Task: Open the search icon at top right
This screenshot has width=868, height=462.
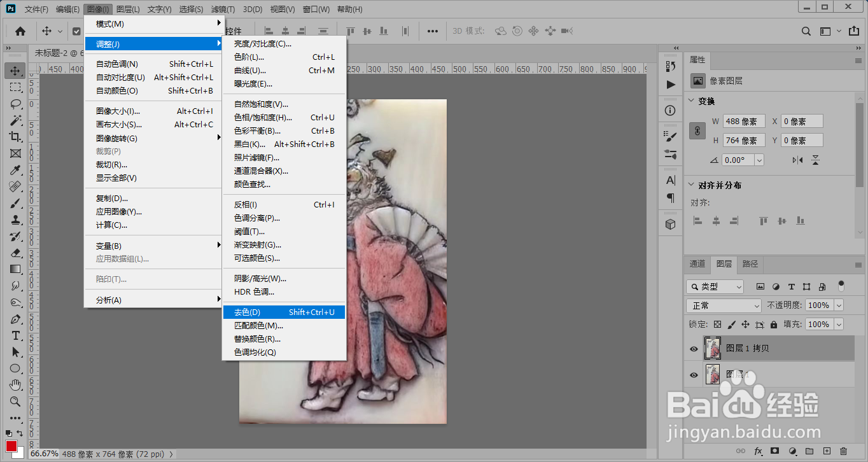Action: point(806,31)
